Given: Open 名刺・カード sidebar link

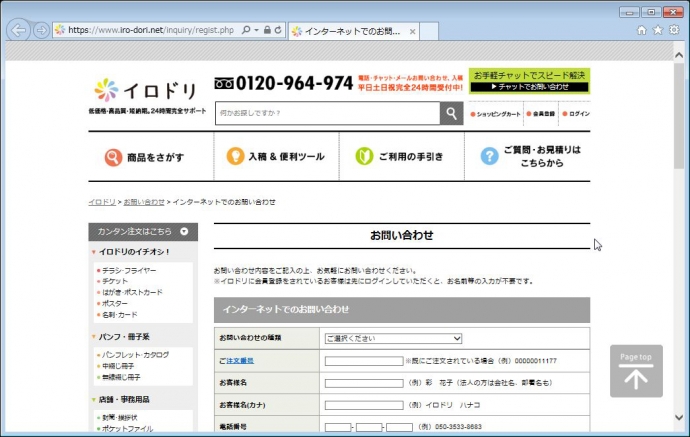Looking at the screenshot, I should click(119, 315).
